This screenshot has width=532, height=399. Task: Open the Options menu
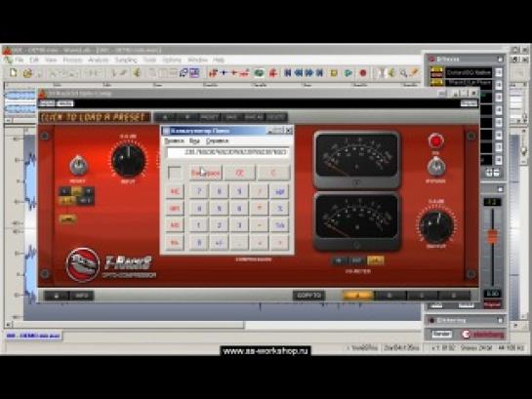[172, 60]
